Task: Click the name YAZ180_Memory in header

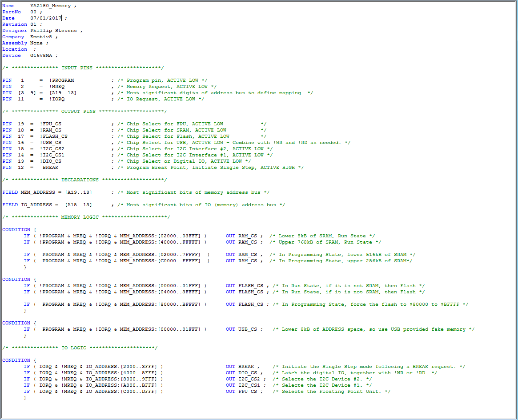Action: point(50,6)
